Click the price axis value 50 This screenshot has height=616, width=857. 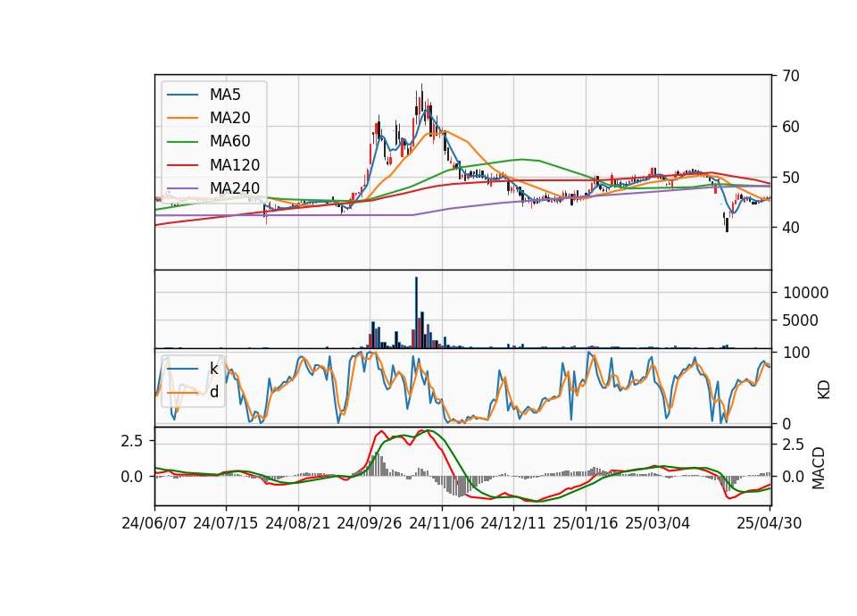pyautogui.click(x=791, y=178)
